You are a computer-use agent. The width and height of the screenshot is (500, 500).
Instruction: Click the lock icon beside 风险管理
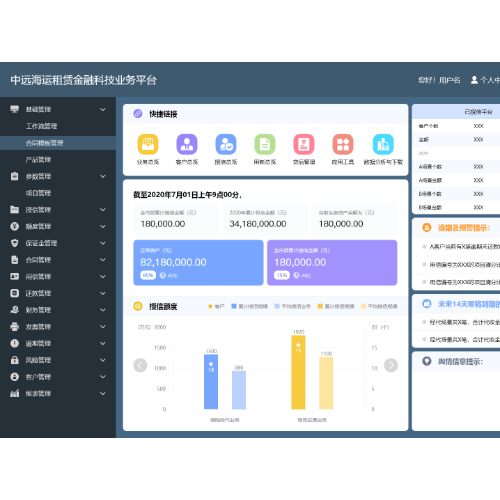14,360
